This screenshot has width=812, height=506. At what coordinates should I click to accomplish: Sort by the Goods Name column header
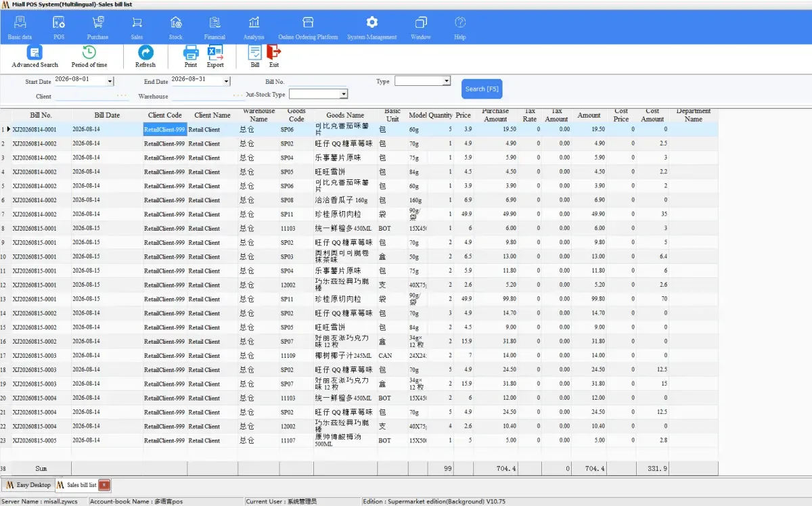pyautogui.click(x=345, y=115)
